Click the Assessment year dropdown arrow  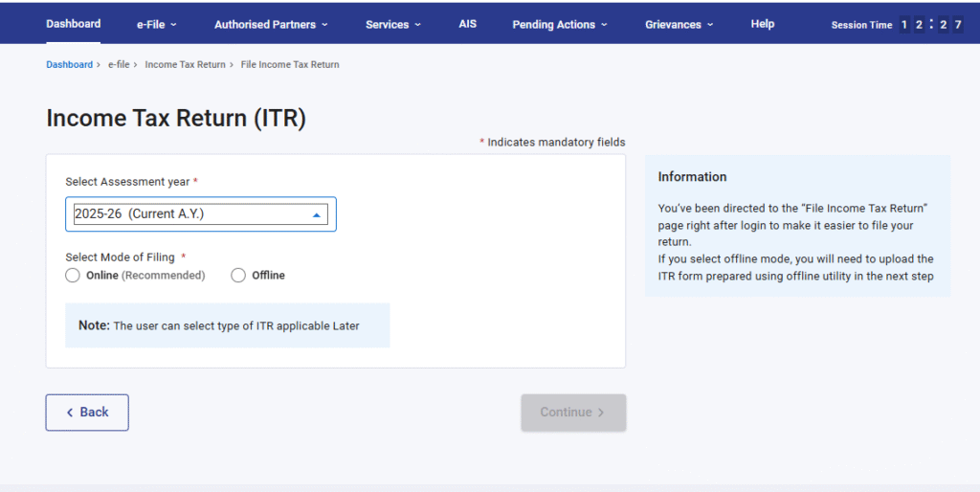pos(317,215)
